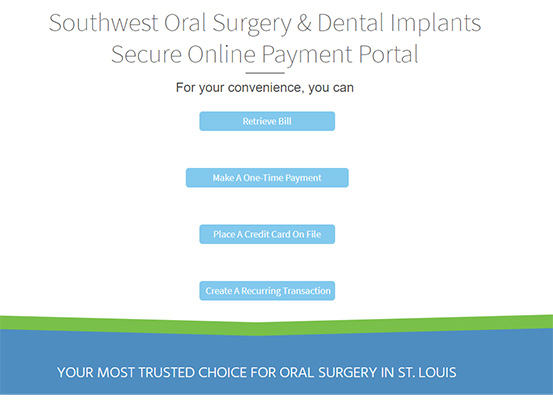
Task: Click the Retrieve Bill button
Action: coord(267,121)
